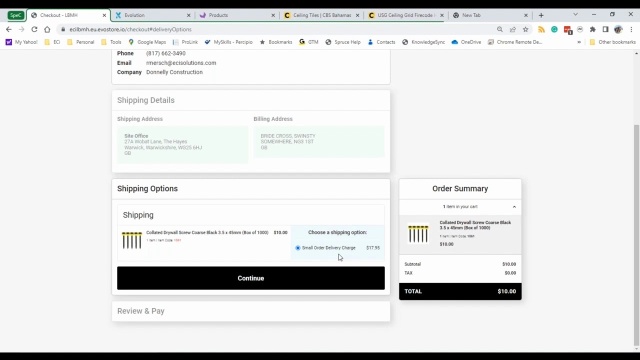This screenshot has width=640, height=360.
Task: Close the New Tab tab
Action: tap(526, 15)
